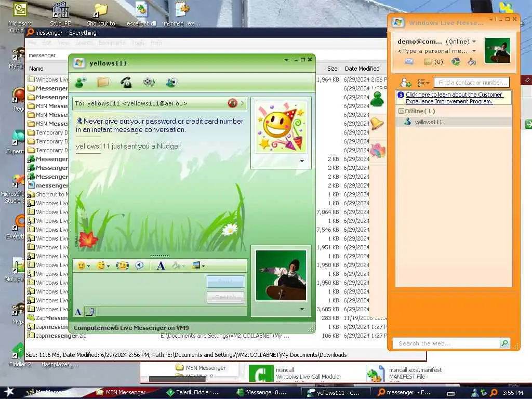Click the add a contact icon
The height and width of the screenshot is (399, 532).
405,83
